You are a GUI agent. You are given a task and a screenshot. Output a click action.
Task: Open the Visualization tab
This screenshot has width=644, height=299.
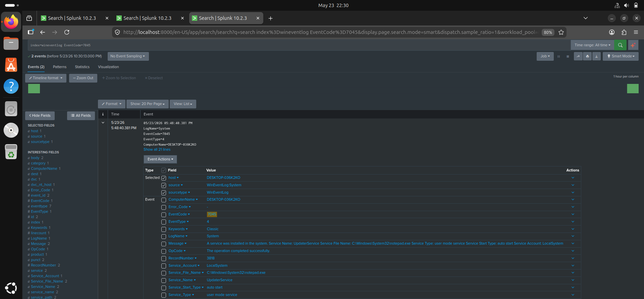(x=108, y=67)
